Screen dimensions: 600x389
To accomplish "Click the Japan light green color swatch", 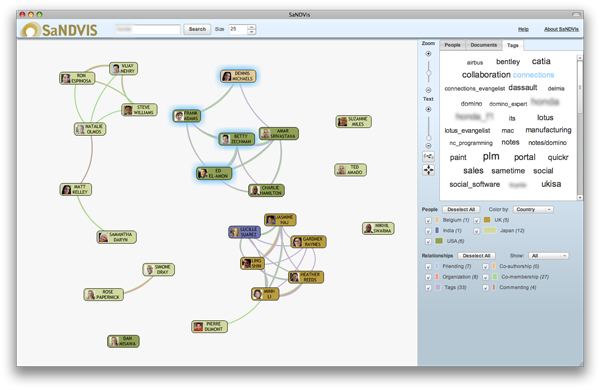I will (x=490, y=231).
